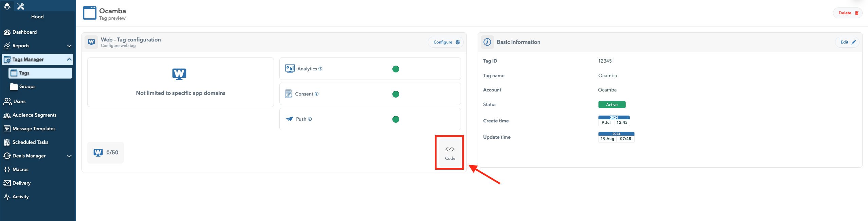Viewport: 868px width, 221px height.
Task: Click Not limited to specific app domains
Action: (x=181, y=93)
